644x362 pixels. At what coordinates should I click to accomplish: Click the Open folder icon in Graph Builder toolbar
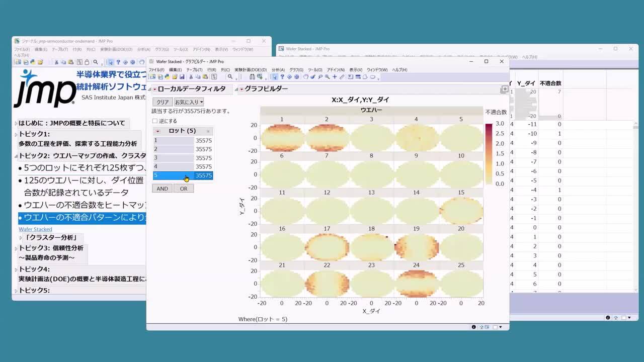tap(175, 77)
